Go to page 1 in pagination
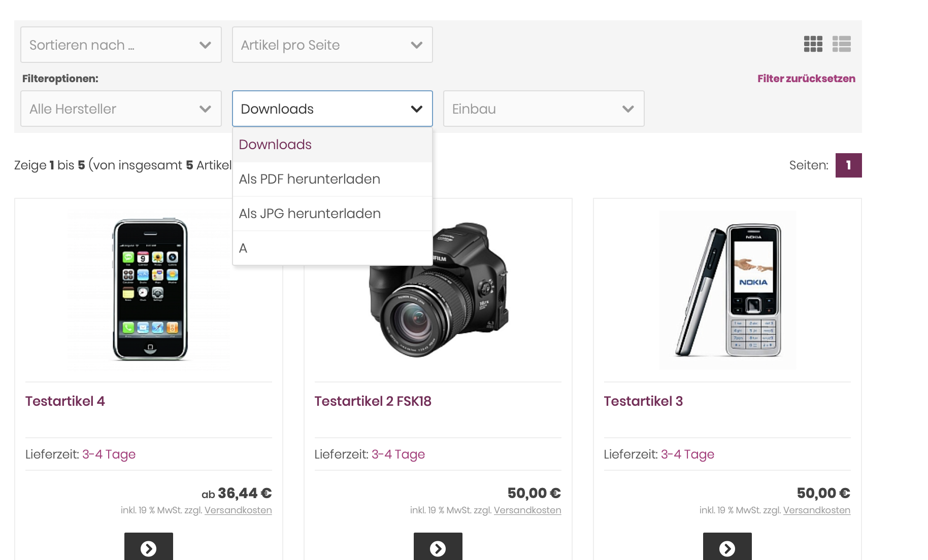928x560 pixels. [x=848, y=165]
